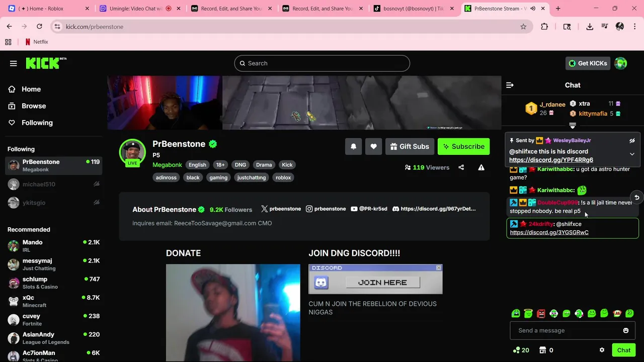Screen dimensions: 644x362
Task: Switch to the Umingle Video Chat tab
Action: 140,9
